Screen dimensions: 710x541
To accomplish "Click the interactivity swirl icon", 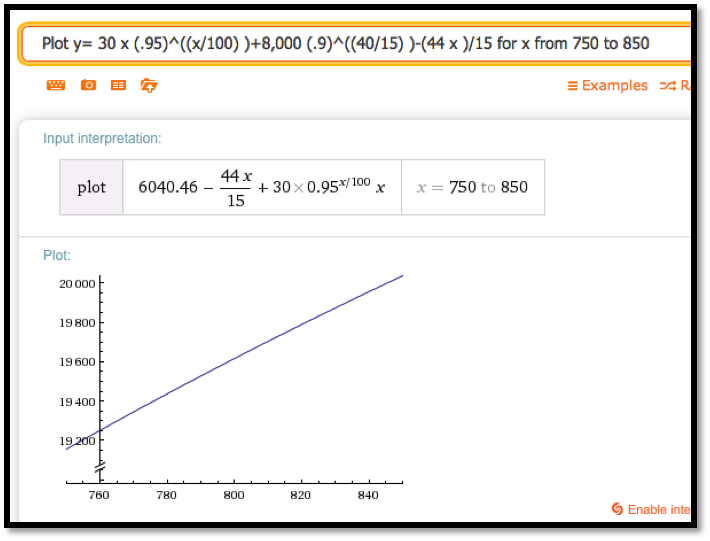I will pyautogui.click(x=617, y=510).
